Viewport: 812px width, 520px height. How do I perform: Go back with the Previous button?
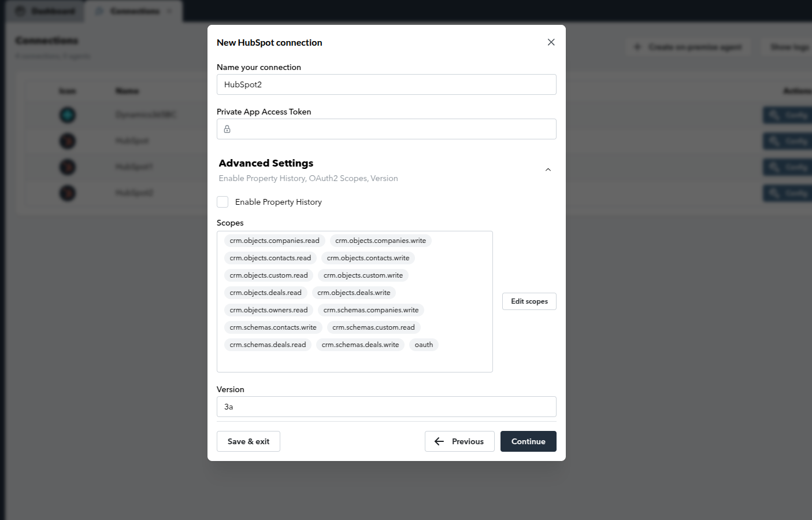tap(459, 441)
